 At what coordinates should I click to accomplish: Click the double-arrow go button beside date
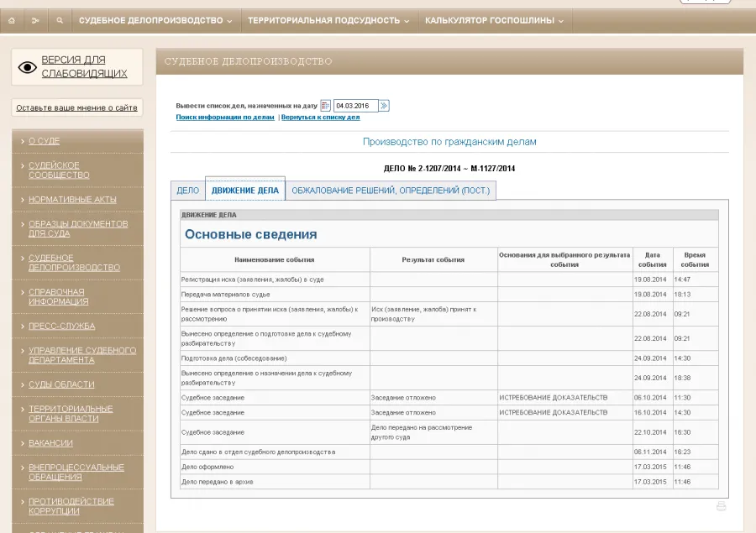384,106
